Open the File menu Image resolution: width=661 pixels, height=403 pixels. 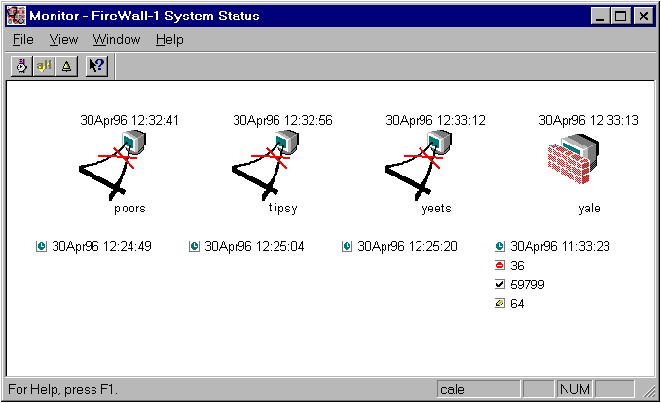point(23,40)
